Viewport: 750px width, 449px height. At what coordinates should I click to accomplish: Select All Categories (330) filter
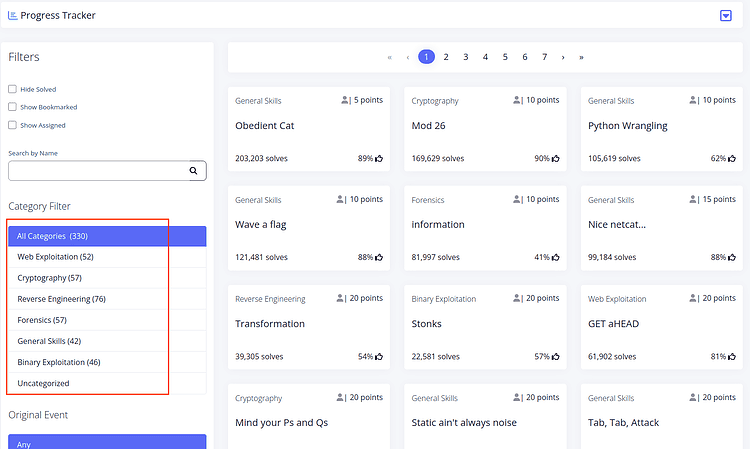tap(107, 236)
